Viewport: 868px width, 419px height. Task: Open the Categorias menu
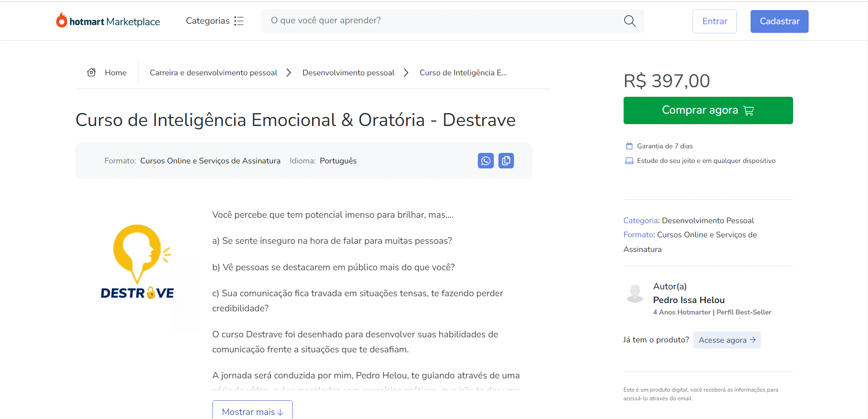[x=215, y=21]
